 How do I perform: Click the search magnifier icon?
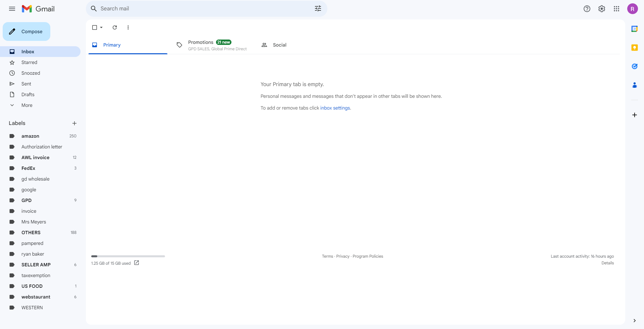94,9
